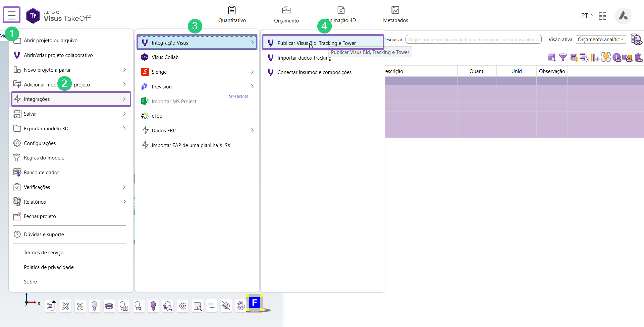Screen dimensions: 644x327
Task: Select Integração Visus submenu entry
Action: (x=197, y=43)
